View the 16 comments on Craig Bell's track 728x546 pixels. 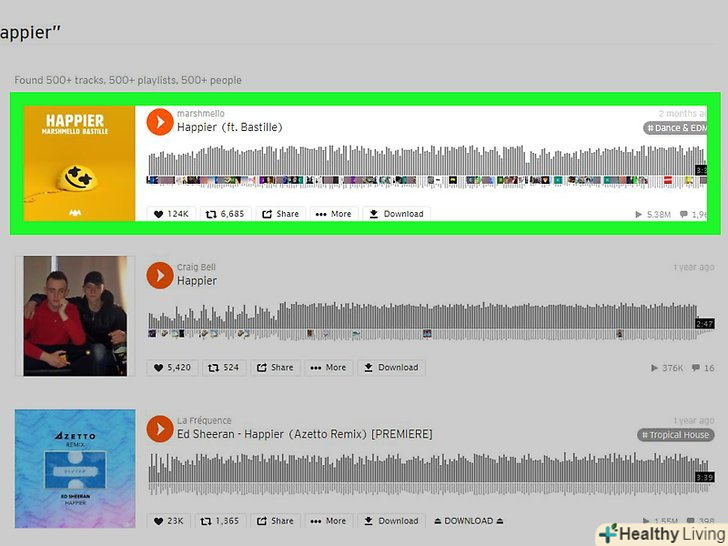coord(703,368)
